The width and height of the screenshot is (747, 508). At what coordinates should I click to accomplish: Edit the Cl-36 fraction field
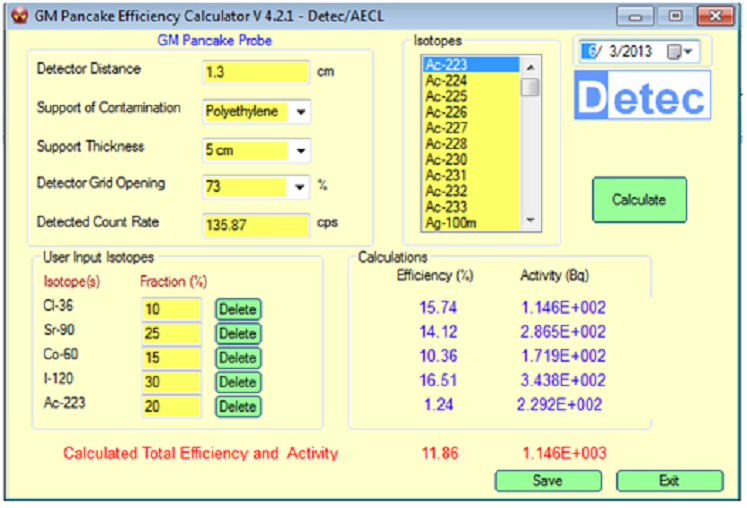tap(171, 309)
